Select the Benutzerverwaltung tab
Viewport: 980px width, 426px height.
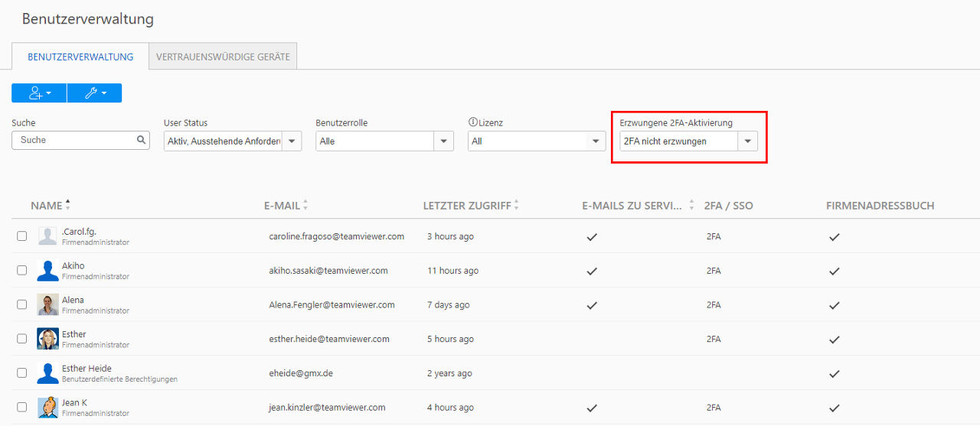[x=80, y=57]
